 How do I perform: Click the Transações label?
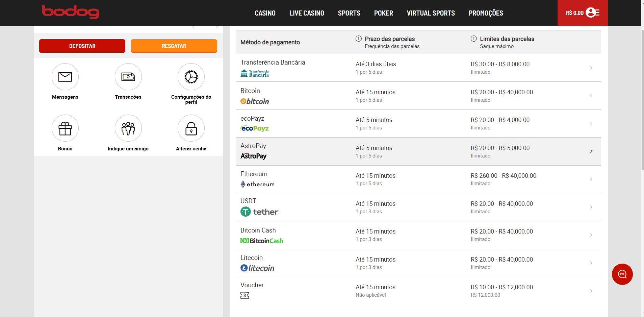[x=128, y=97]
